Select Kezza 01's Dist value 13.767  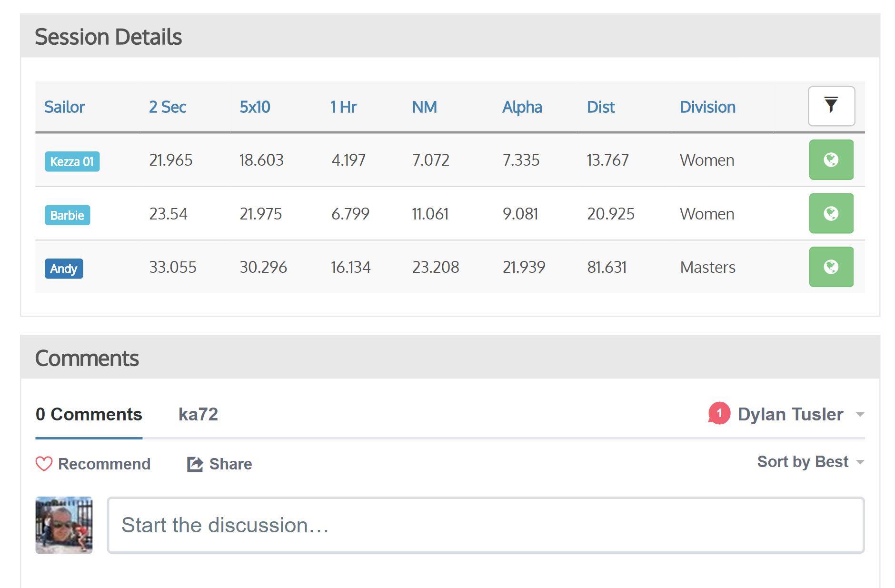pyautogui.click(x=607, y=160)
